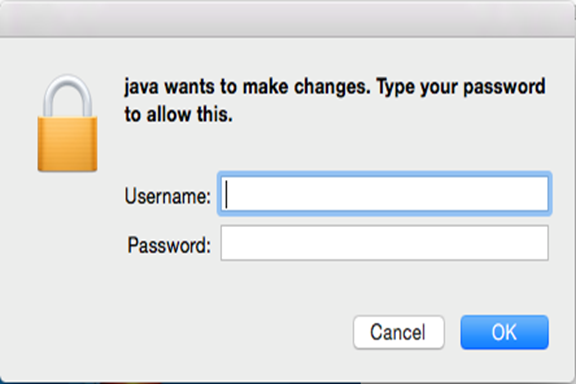This screenshot has height=384, width=576.
Task: Click the "java wants to make changes" message
Action: pos(248,87)
